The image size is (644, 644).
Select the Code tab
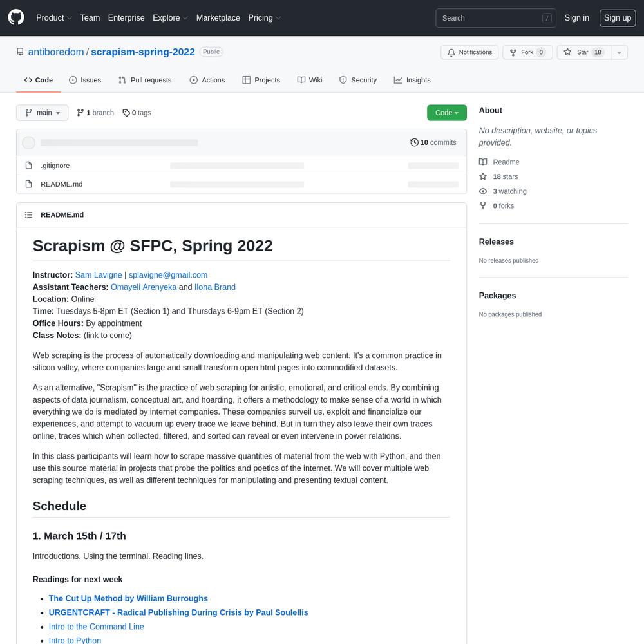[38, 80]
